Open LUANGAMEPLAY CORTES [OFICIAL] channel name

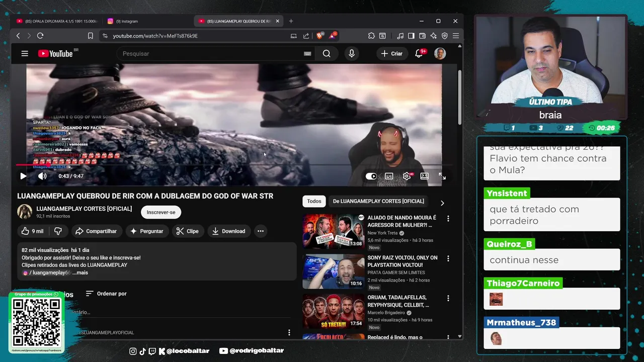[x=84, y=209]
